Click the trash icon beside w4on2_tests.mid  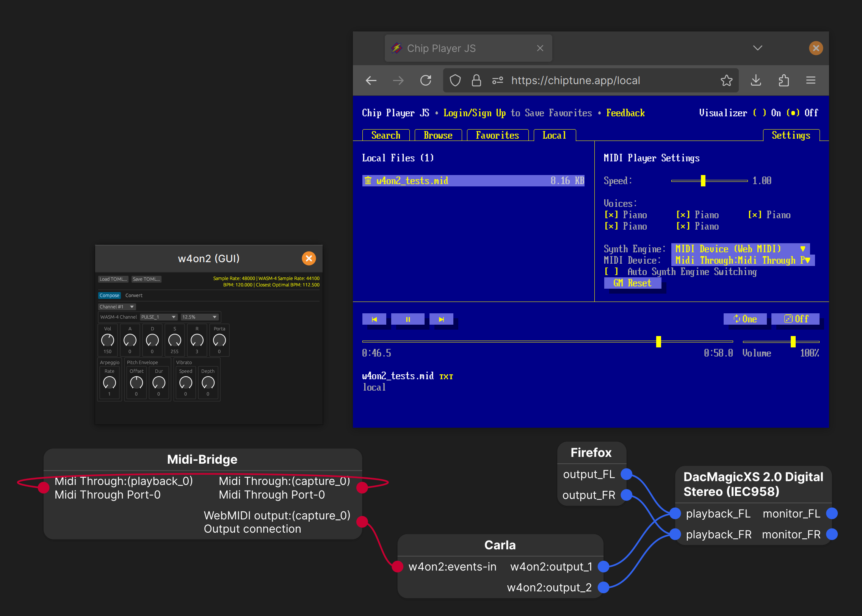click(368, 181)
